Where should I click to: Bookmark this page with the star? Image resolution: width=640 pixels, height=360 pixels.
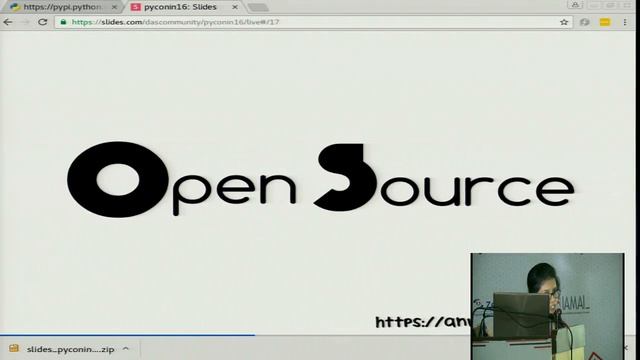pyautogui.click(x=564, y=22)
